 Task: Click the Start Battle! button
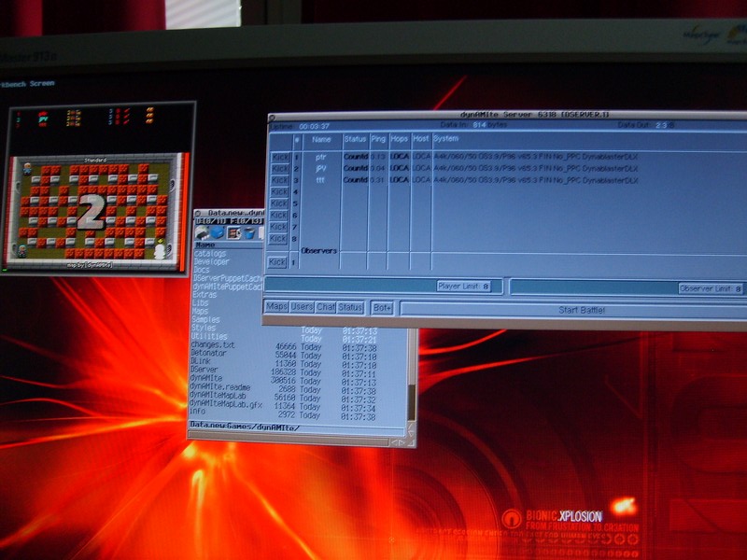pyautogui.click(x=573, y=310)
